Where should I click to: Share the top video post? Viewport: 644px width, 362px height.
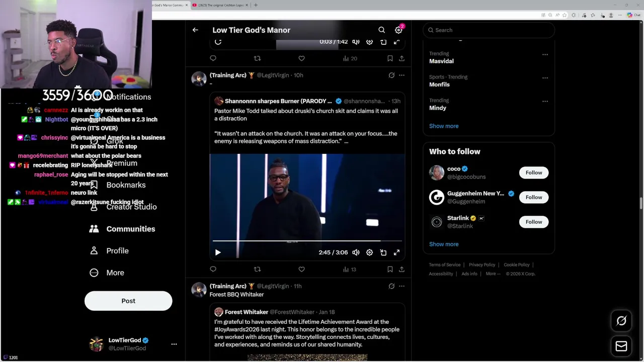coord(401,58)
